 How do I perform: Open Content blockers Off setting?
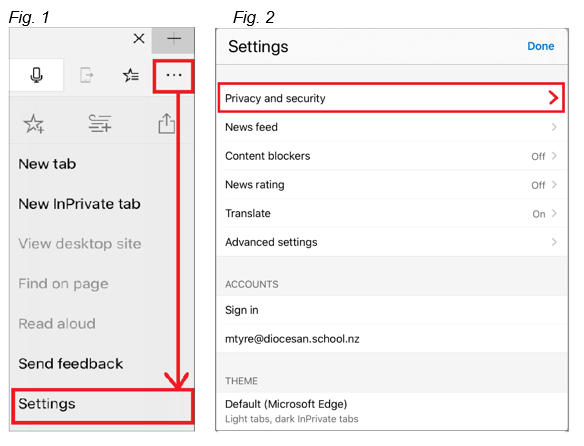pos(392,156)
